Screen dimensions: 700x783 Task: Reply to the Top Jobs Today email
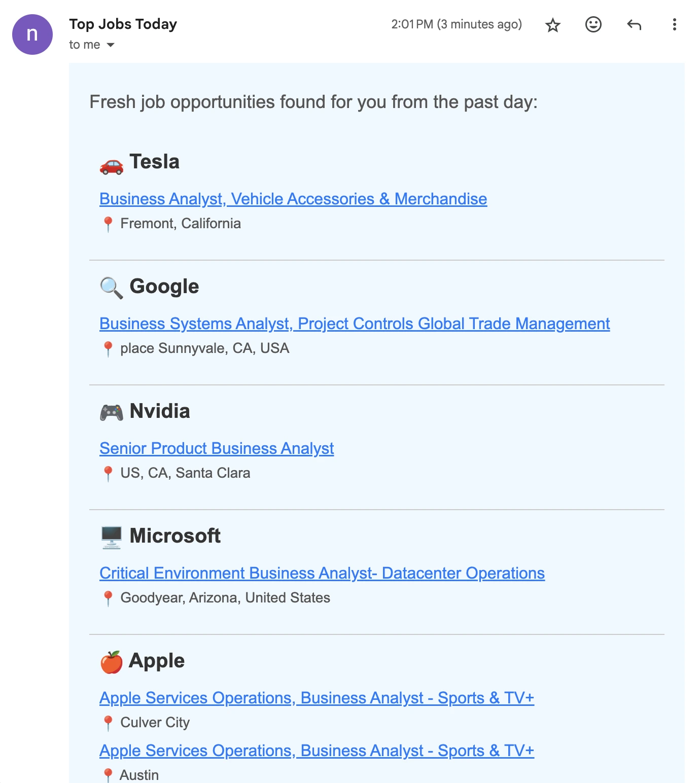click(634, 25)
